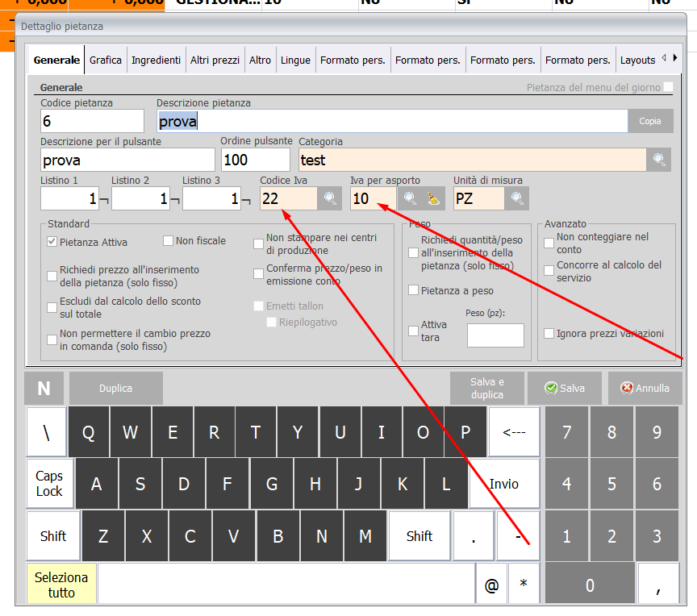The width and height of the screenshot is (697, 616).
Task: Open the Altri prezzi tab
Action: point(215,60)
